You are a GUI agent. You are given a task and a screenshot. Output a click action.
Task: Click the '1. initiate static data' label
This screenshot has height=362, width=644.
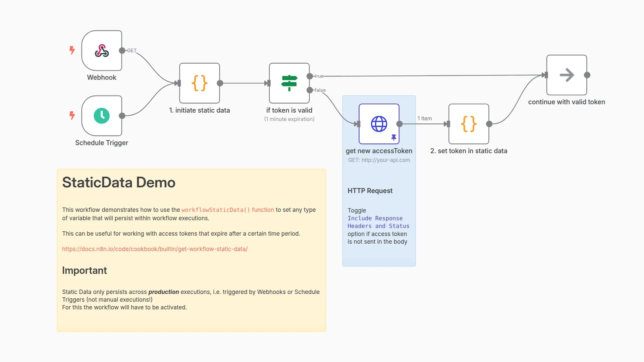point(200,110)
